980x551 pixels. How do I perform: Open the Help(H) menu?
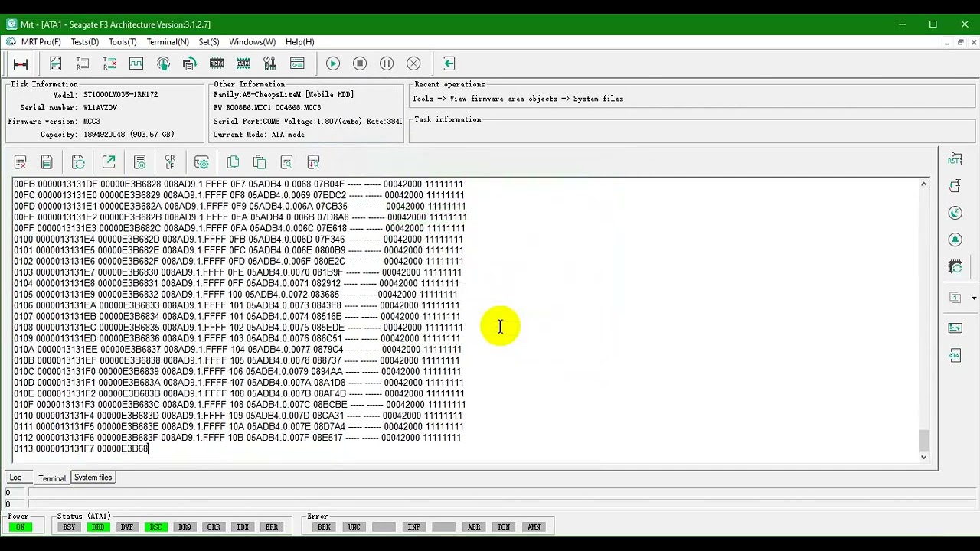click(299, 42)
